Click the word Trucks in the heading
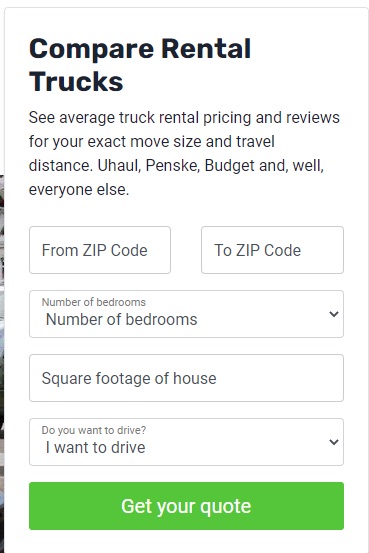This screenshot has width=369, height=553. 76,81
